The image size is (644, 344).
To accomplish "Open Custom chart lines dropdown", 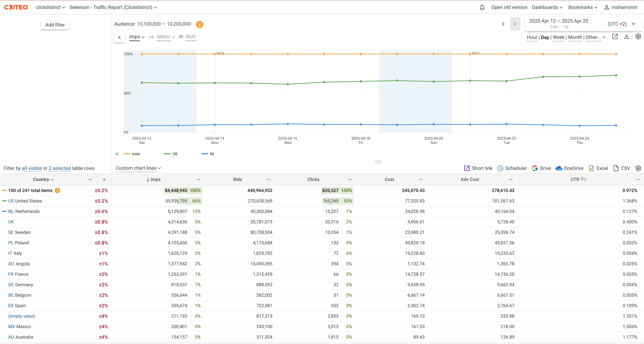I will pyautogui.click(x=138, y=168).
